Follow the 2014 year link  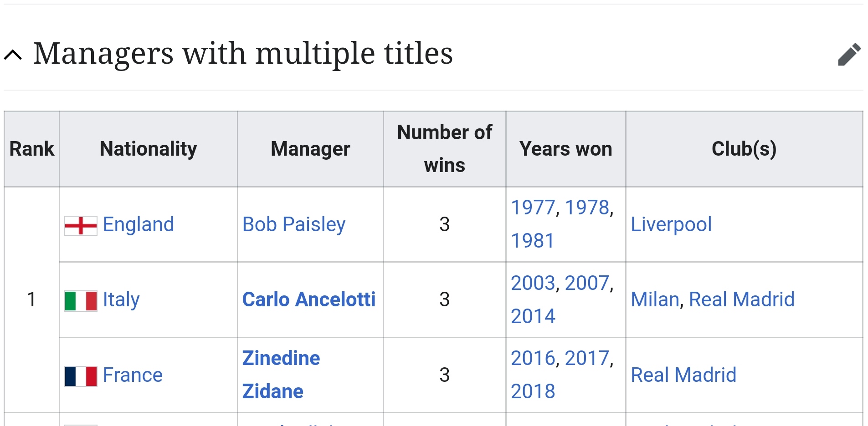533,316
